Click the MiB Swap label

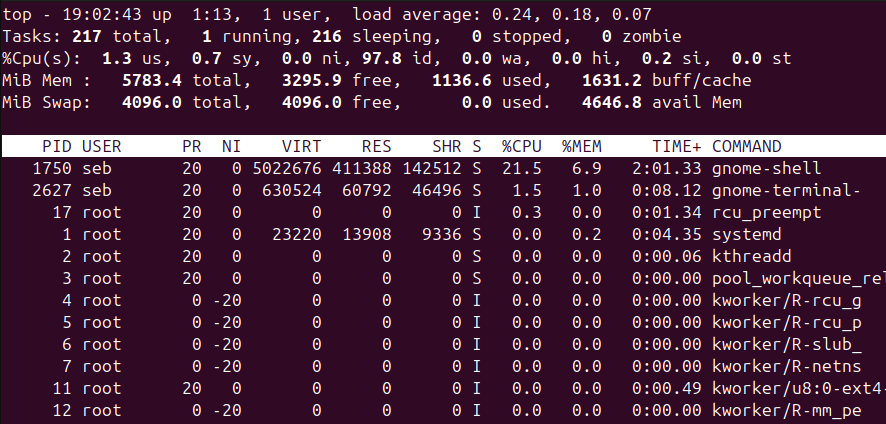pos(46,102)
